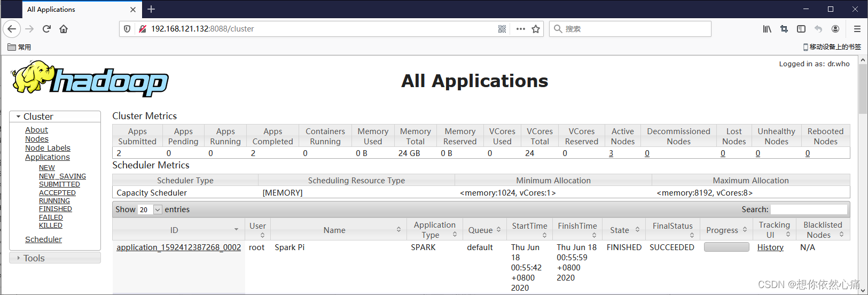Click the tracking protection shield icon
This screenshot has width=868, height=295.
coord(127,29)
